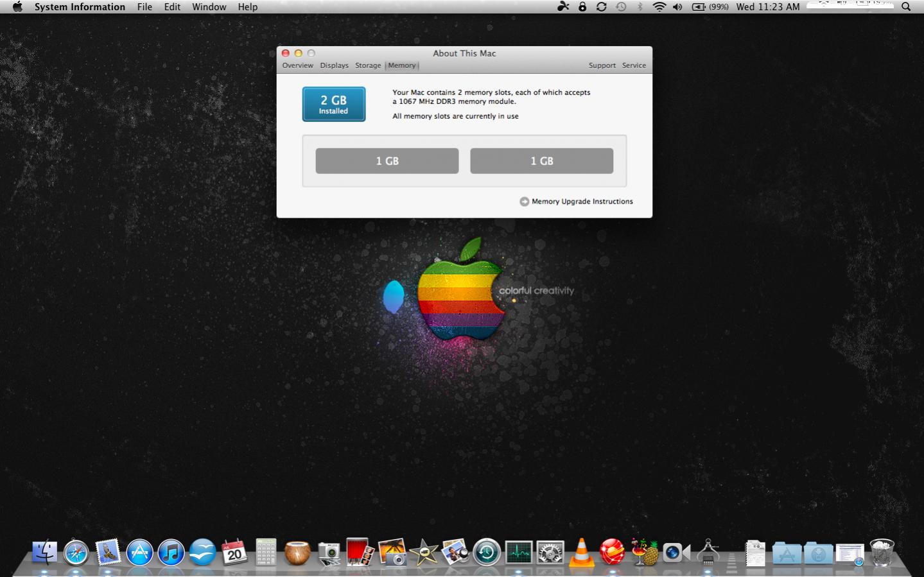
Task: Open the Trash in the Dock
Action: [882, 553]
